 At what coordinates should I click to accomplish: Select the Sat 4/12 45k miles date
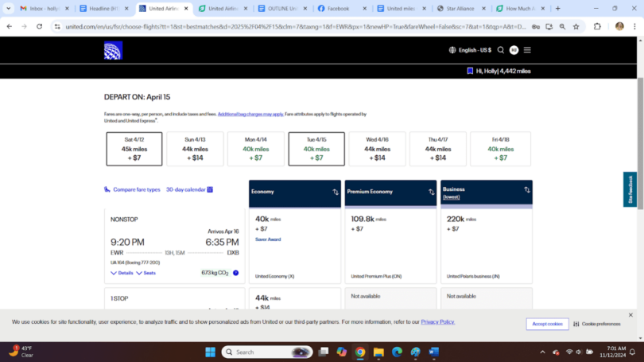tap(134, 149)
